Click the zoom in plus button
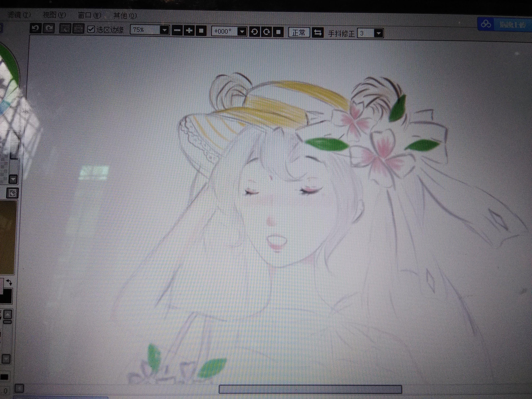532x399 pixels. click(189, 30)
